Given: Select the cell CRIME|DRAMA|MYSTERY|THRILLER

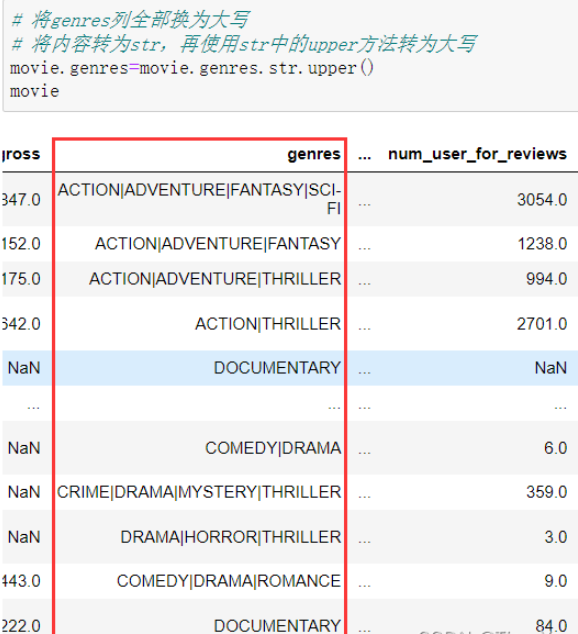Looking at the screenshot, I should 199,492.
